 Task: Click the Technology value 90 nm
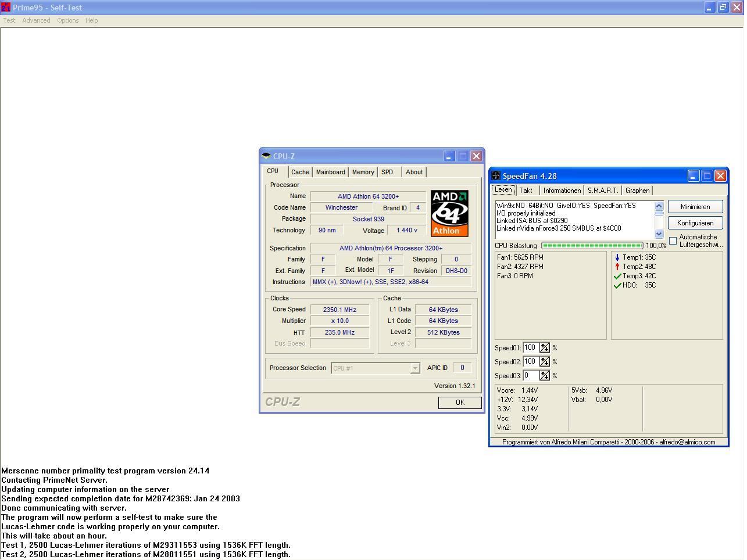[x=327, y=230]
